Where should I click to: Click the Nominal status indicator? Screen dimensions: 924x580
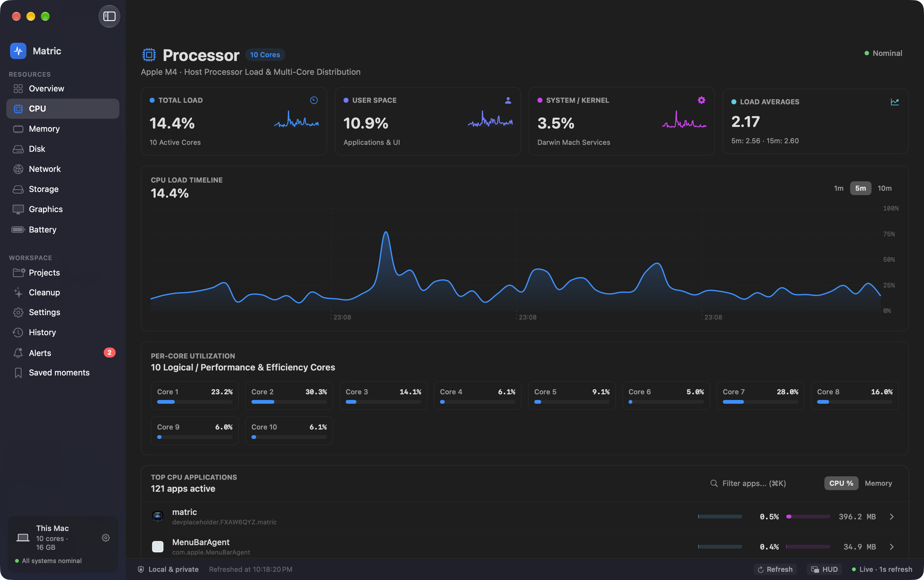[x=883, y=53]
